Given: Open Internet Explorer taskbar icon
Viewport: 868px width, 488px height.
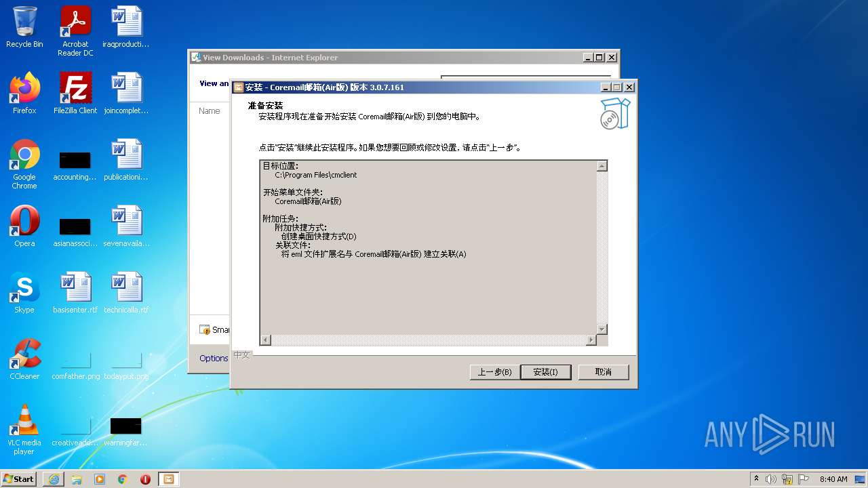Looking at the screenshot, I should (x=54, y=479).
